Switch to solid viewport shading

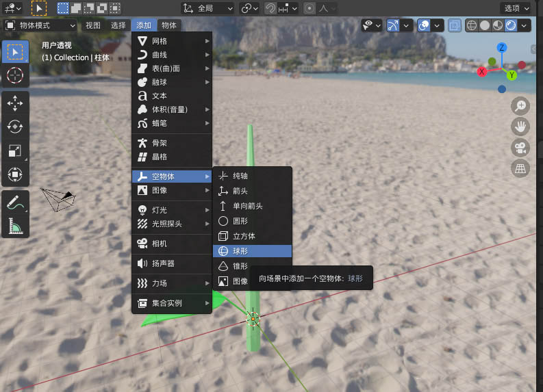coord(485,25)
